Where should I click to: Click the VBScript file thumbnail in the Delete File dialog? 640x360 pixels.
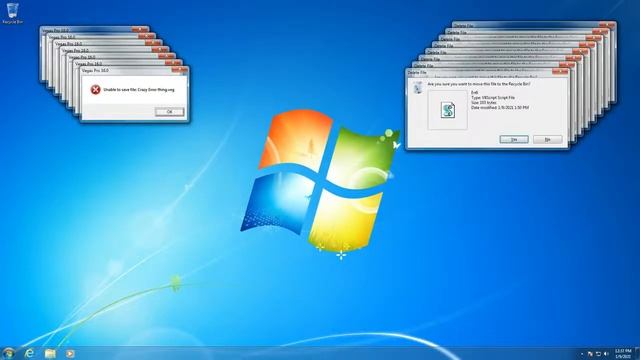tap(448, 110)
